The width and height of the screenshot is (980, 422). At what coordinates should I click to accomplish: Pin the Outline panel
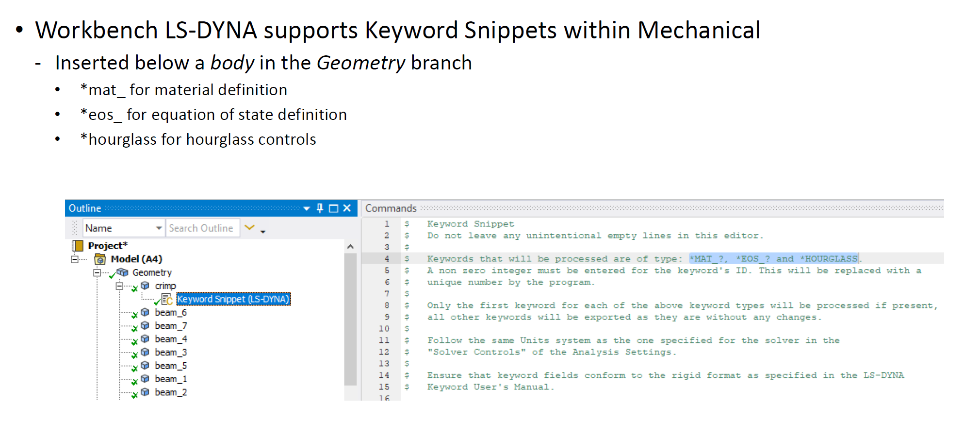tap(320, 208)
